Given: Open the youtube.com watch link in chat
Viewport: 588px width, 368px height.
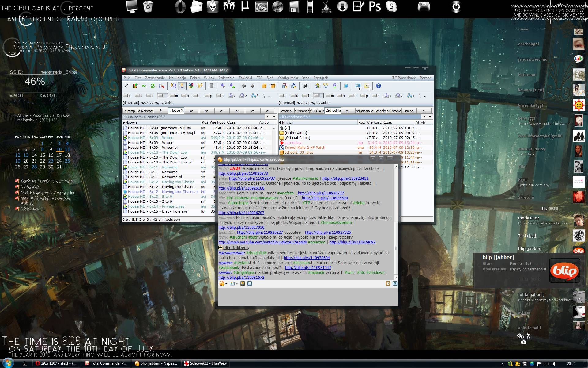Looking at the screenshot, I should [x=262, y=242].
